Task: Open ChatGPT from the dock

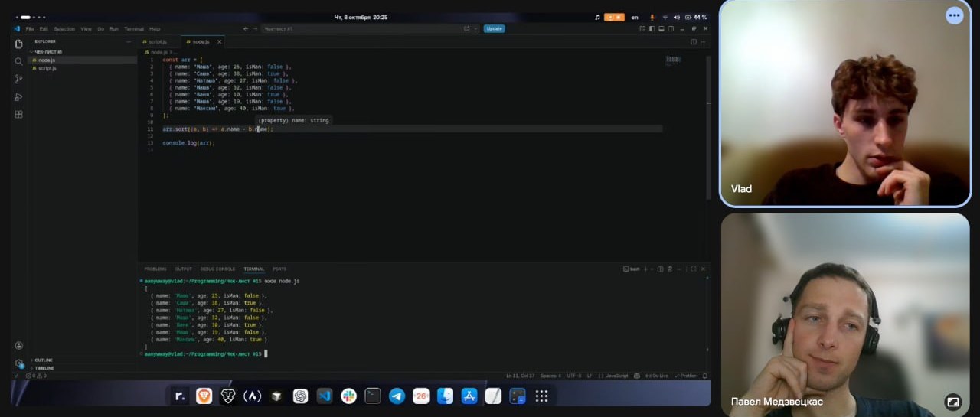Action: (300, 396)
